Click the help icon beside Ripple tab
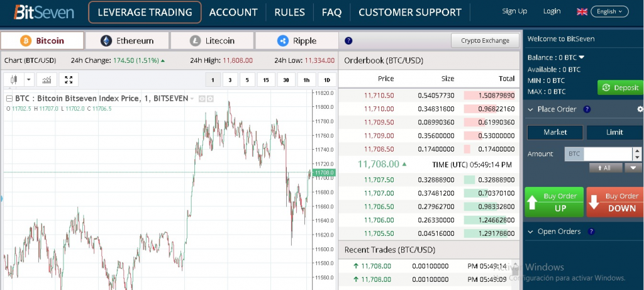Viewport: 644px width, 290px height. [348, 41]
